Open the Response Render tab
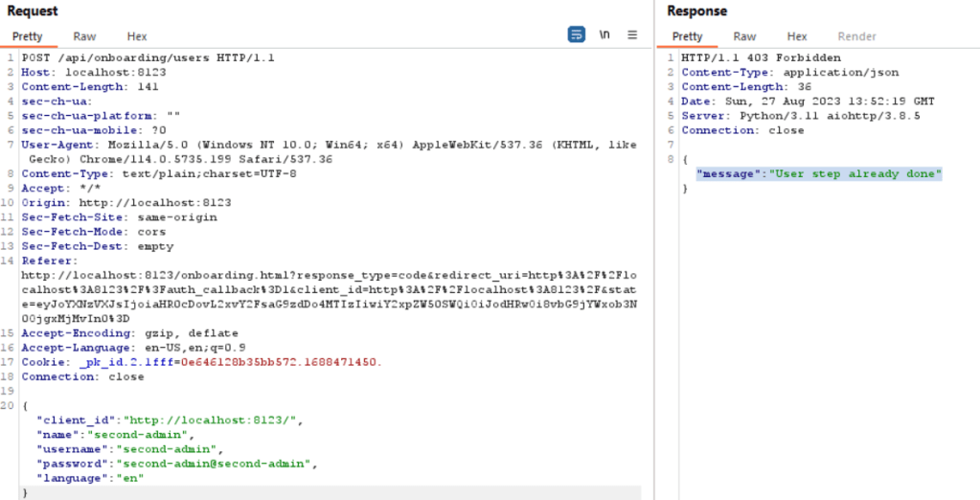This screenshot has width=980, height=500. click(x=856, y=36)
